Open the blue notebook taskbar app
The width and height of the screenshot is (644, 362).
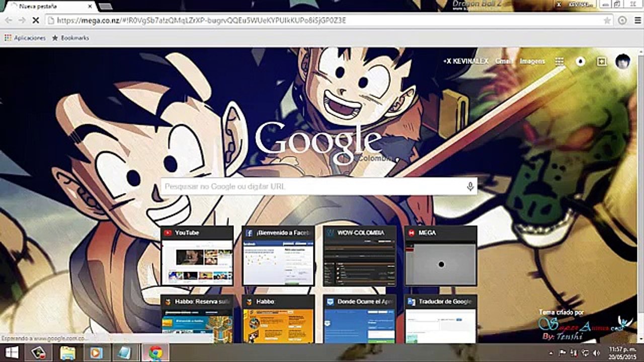tap(125, 353)
